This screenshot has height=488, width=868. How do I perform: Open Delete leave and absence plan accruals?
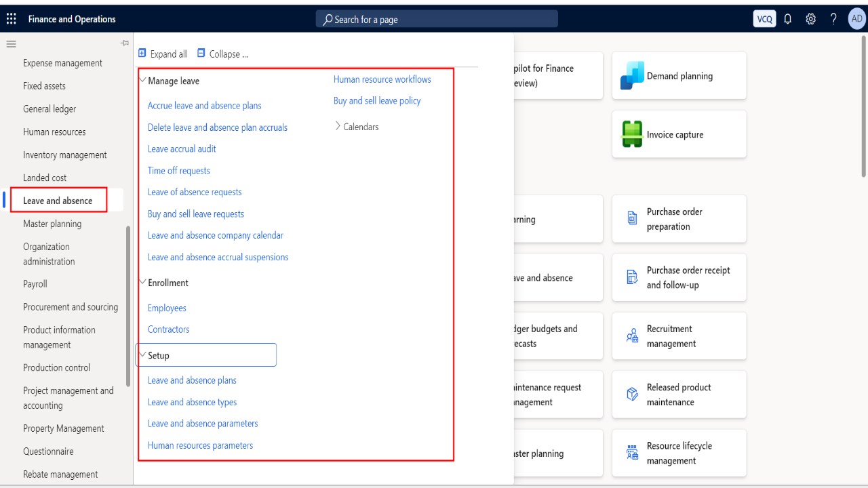pyautogui.click(x=218, y=127)
